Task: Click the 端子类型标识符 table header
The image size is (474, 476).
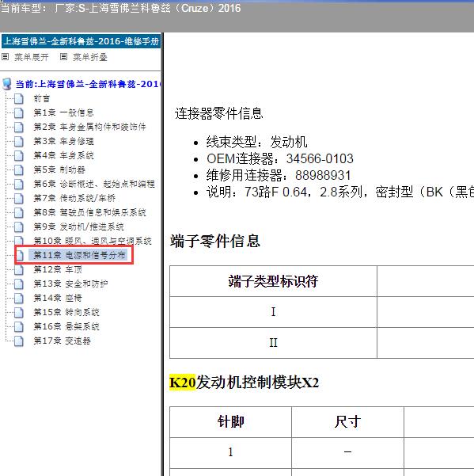Action: (x=273, y=281)
